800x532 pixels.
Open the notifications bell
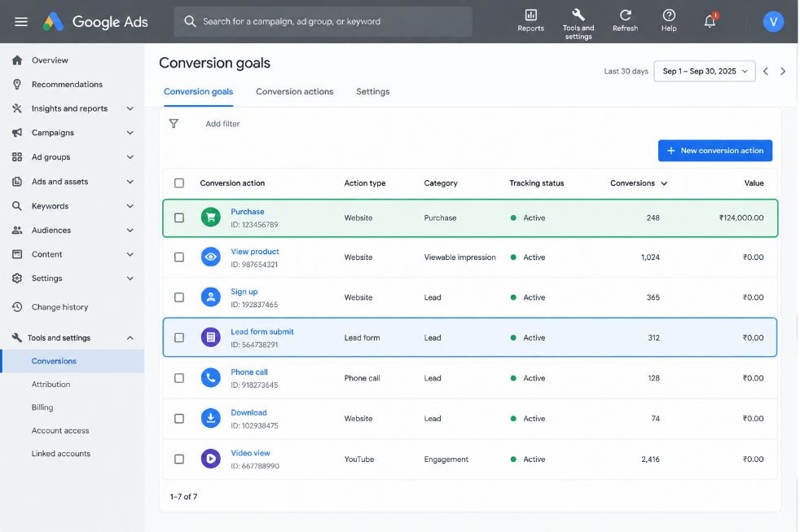pyautogui.click(x=710, y=21)
